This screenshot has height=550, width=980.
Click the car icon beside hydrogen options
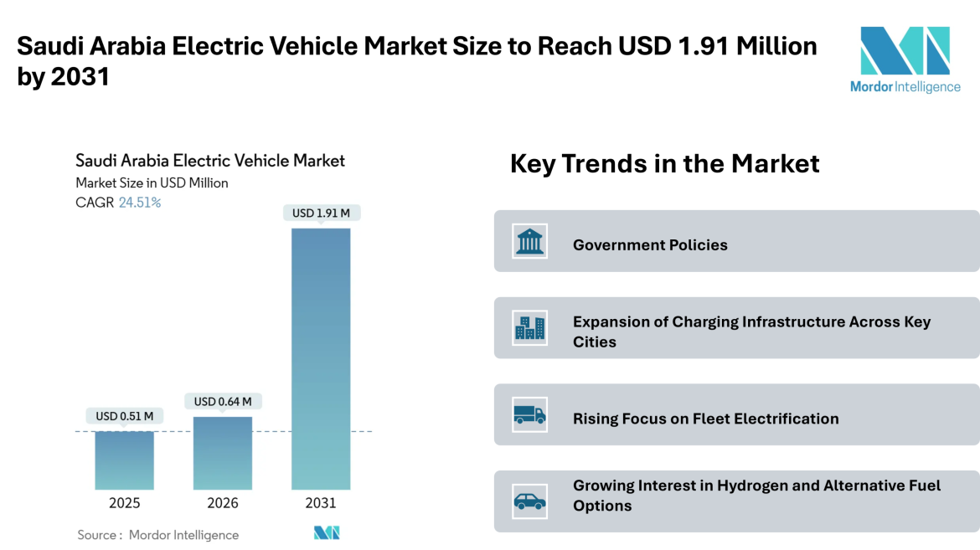[529, 501]
